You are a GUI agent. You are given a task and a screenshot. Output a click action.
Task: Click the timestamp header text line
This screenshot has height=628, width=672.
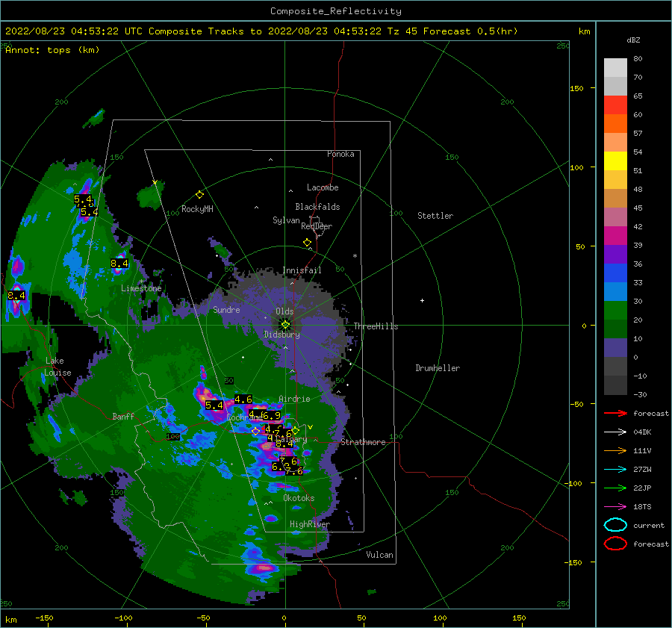tap(261, 31)
